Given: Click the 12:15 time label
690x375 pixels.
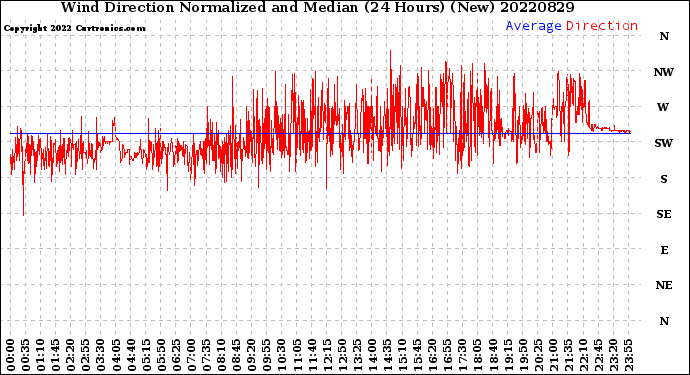Looking at the screenshot, I should click(327, 355).
